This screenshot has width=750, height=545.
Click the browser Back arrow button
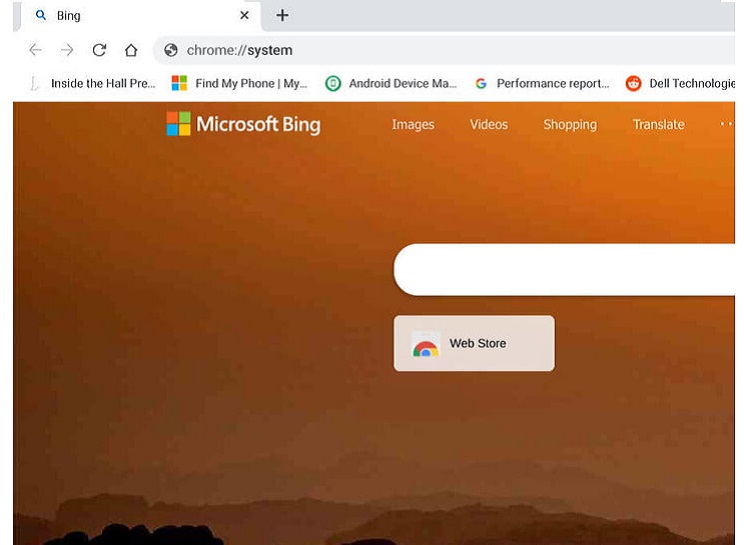(x=35, y=50)
